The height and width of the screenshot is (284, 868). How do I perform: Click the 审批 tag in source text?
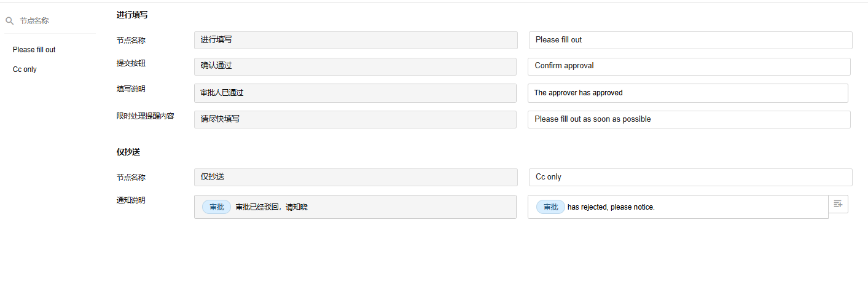[217, 207]
